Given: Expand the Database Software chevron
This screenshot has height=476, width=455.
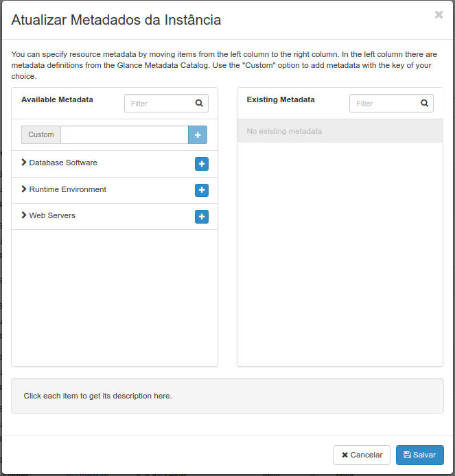Looking at the screenshot, I should 24,163.
